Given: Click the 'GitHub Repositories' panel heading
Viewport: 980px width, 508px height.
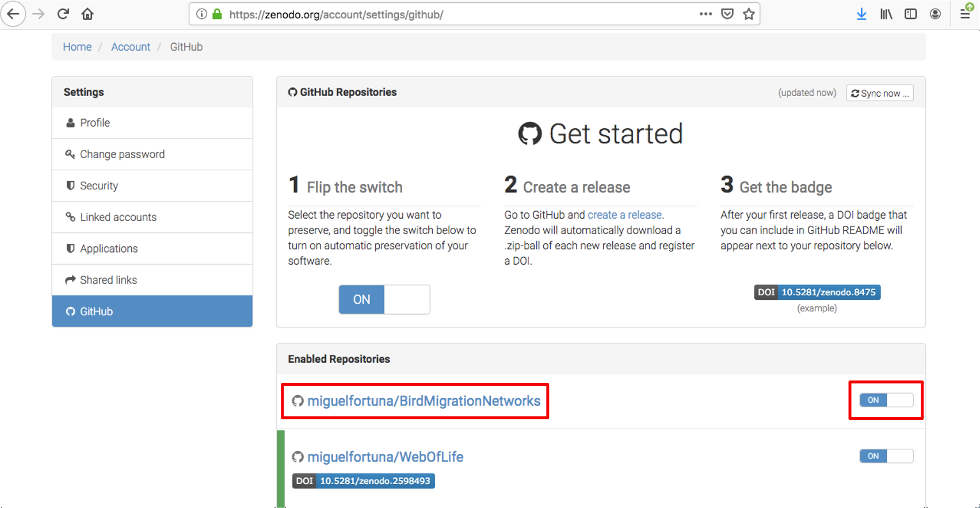Looking at the screenshot, I should (x=342, y=92).
